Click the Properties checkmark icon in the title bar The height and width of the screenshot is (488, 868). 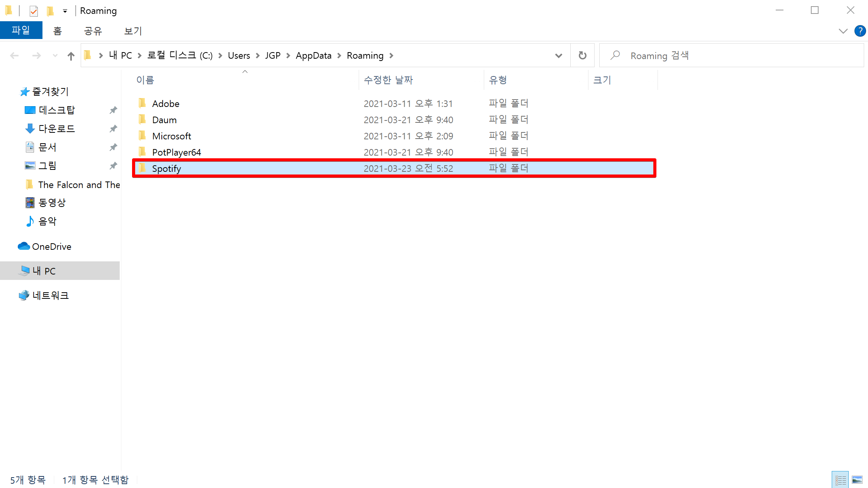[x=34, y=11]
